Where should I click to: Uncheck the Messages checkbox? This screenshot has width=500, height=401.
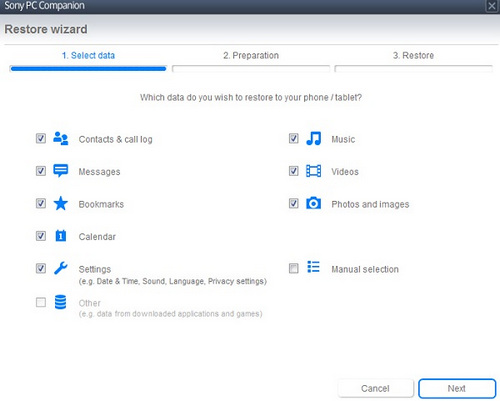(41, 171)
